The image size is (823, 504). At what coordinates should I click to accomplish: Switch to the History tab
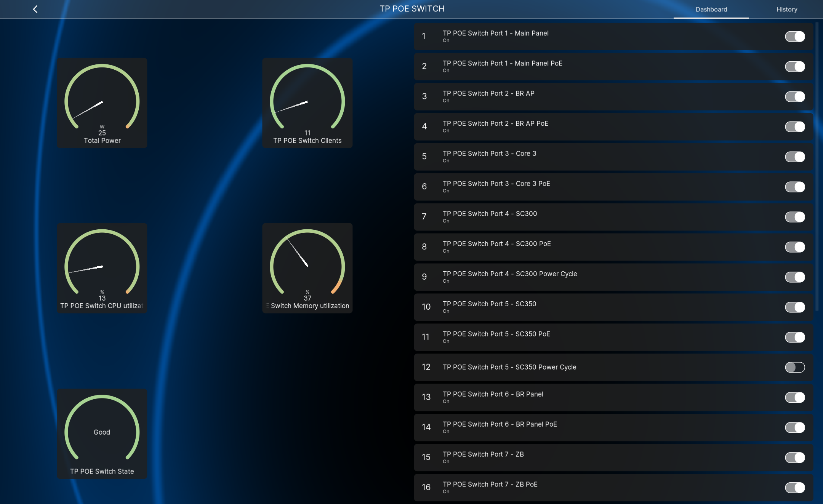coord(786,10)
